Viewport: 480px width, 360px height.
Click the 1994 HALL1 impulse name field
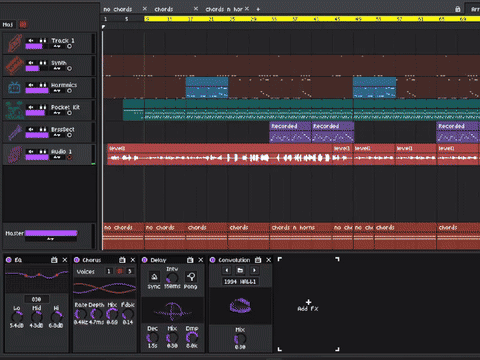(x=240, y=282)
